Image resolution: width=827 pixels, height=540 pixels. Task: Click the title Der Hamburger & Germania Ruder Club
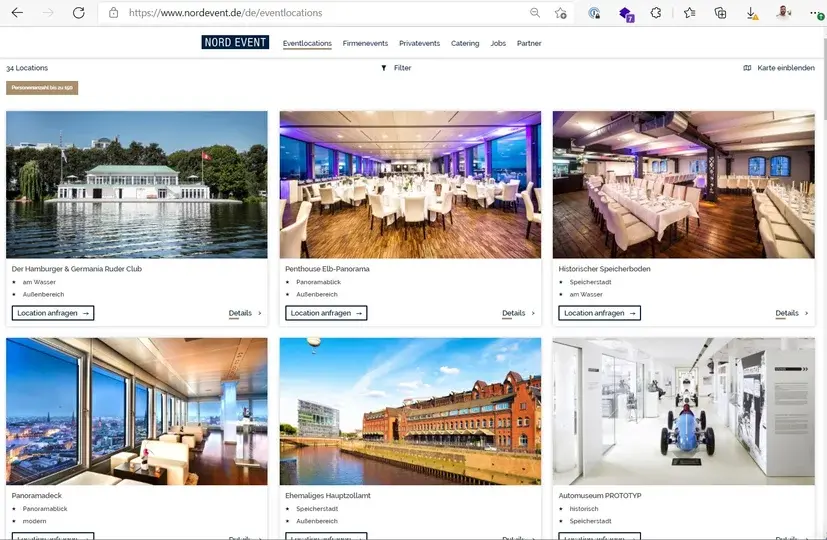pos(76,268)
